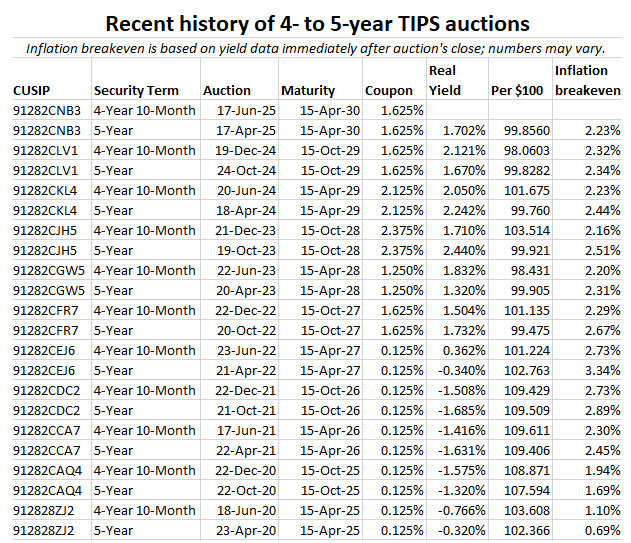Select the Coupon column header

click(x=389, y=90)
